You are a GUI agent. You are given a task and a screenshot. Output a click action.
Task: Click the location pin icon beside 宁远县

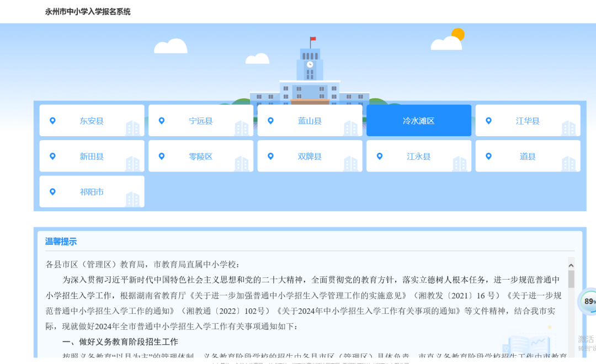click(x=162, y=120)
